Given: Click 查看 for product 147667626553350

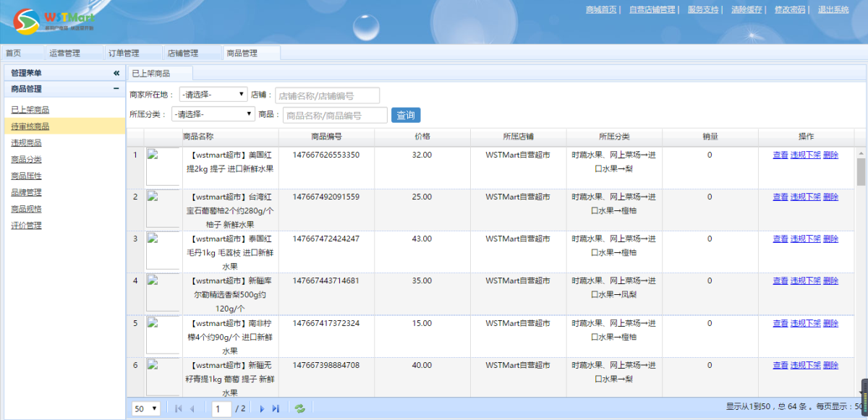Looking at the screenshot, I should click(780, 155).
